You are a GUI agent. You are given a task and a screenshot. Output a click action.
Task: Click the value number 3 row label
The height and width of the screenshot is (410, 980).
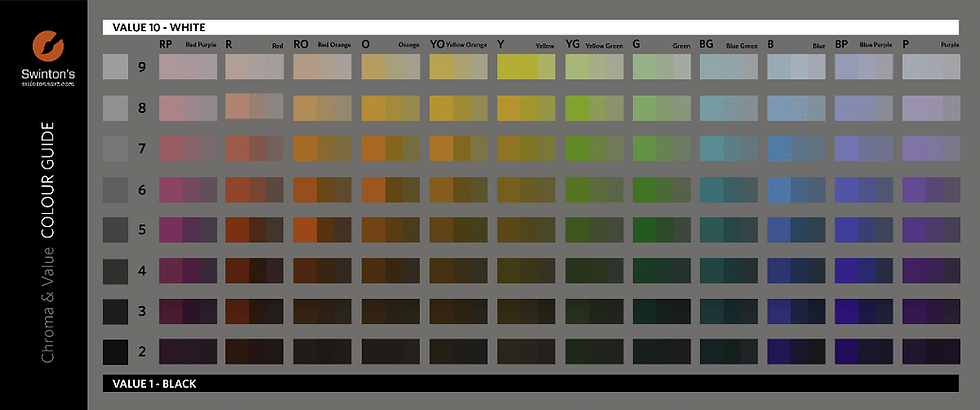point(142,311)
